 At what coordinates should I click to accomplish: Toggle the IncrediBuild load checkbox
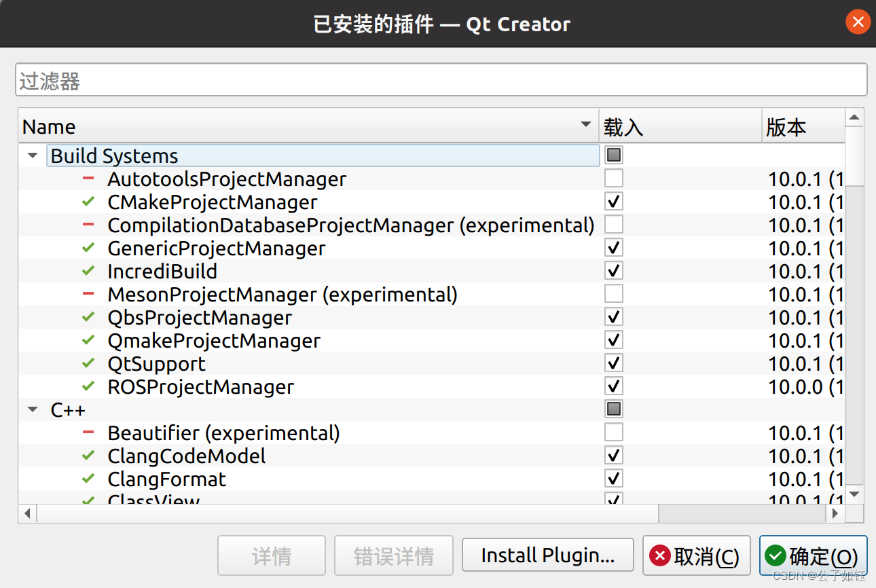point(614,271)
